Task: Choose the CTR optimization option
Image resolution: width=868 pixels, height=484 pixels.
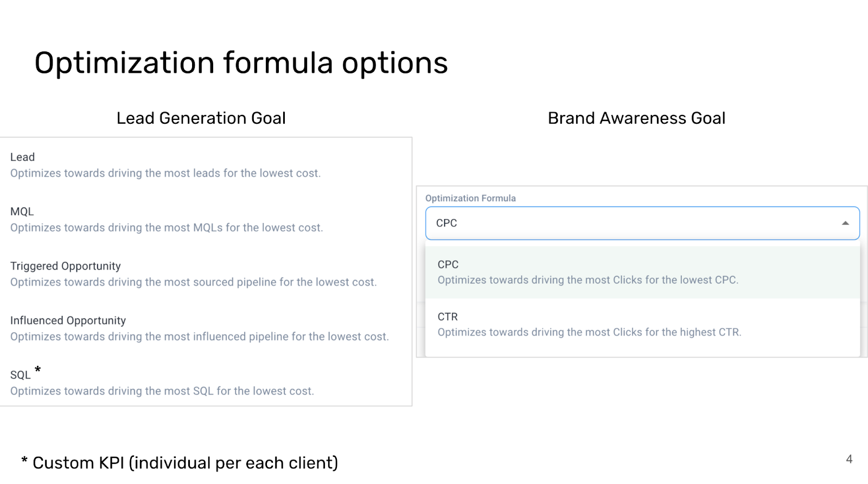Action: pyautogui.click(x=642, y=324)
